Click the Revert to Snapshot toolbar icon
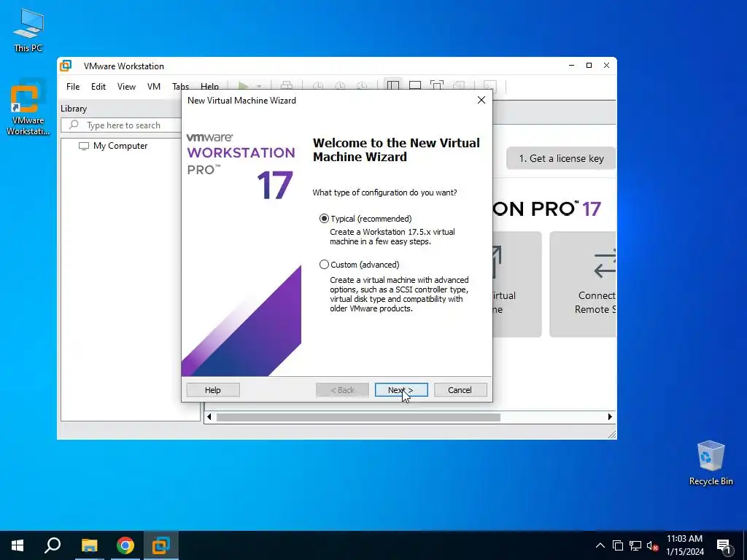Screen dimensions: 747x560 click(x=340, y=86)
